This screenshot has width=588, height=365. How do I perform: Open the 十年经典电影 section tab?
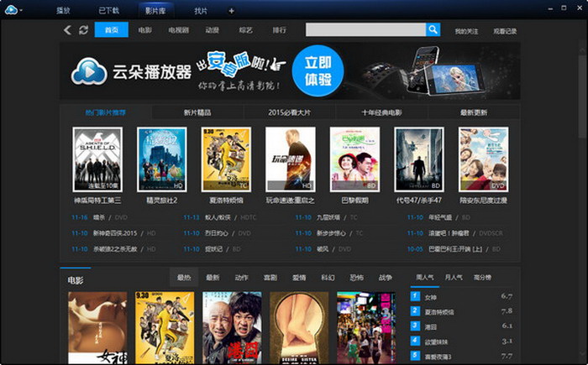click(381, 112)
